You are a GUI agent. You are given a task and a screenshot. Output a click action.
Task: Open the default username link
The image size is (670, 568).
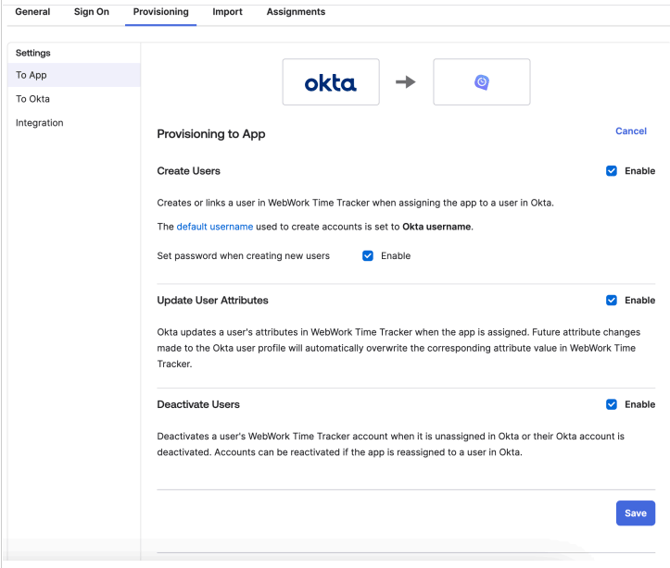coord(215,227)
